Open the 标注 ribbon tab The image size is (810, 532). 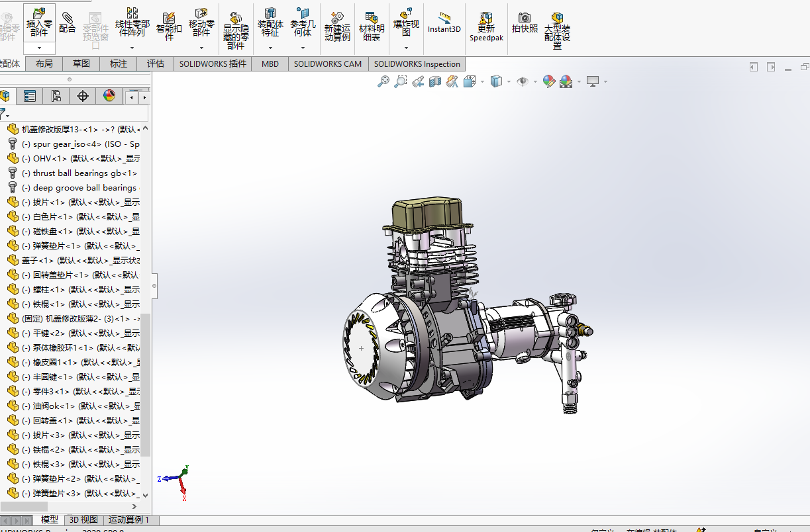tap(119, 64)
